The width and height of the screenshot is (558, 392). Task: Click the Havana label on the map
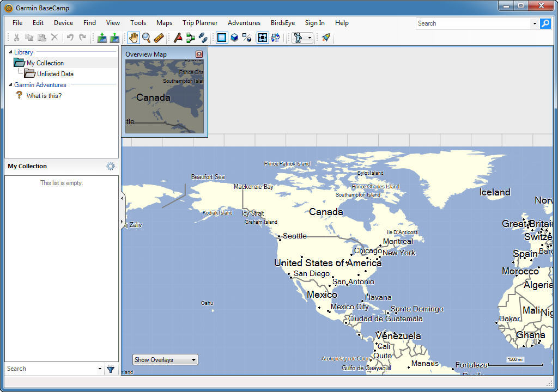tap(378, 297)
